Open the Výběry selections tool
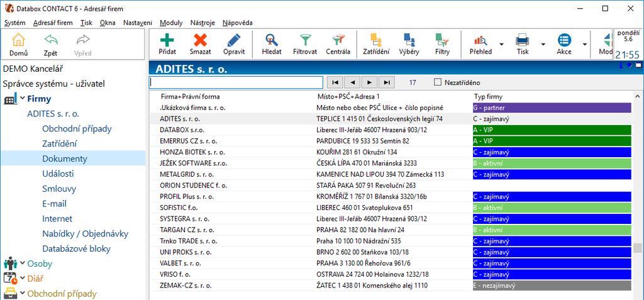The image size is (644, 300). (x=409, y=40)
